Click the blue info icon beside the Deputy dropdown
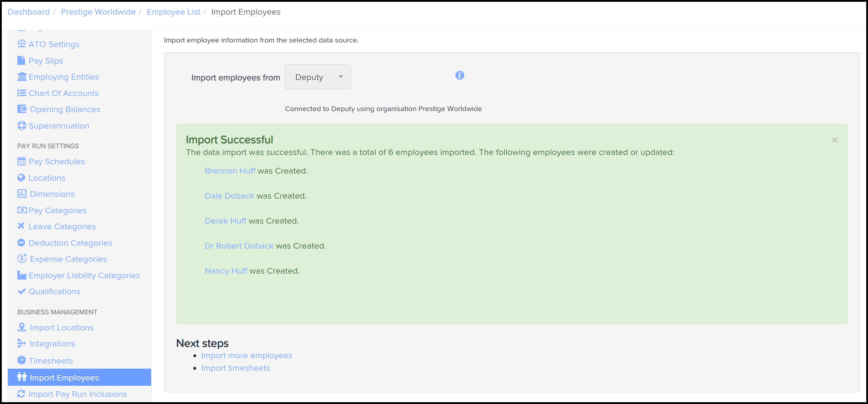This screenshot has width=868, height=404. click(460, 75)
